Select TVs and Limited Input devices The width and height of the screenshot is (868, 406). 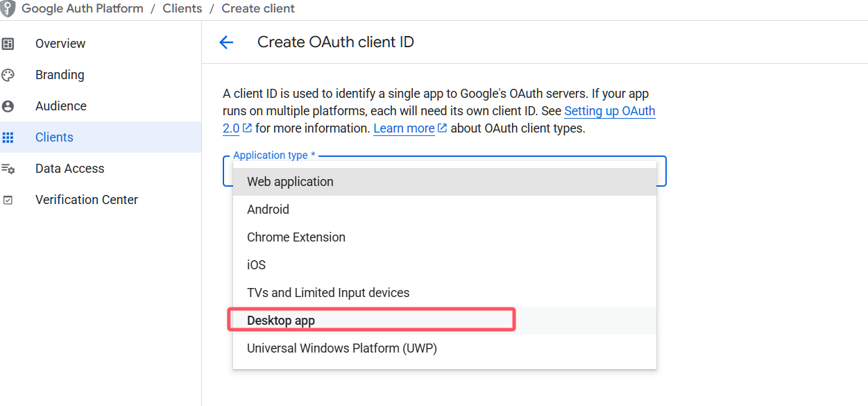point(445,293)
